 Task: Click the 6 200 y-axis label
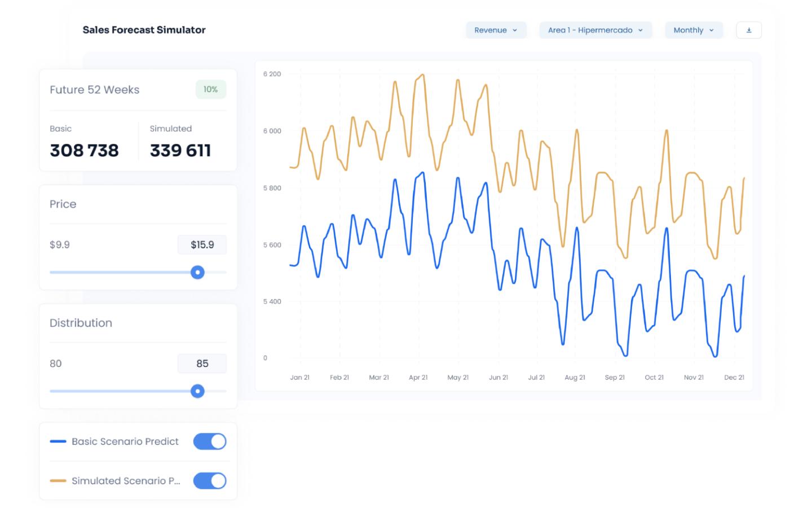pyautogui.click(x=272, y=74)
